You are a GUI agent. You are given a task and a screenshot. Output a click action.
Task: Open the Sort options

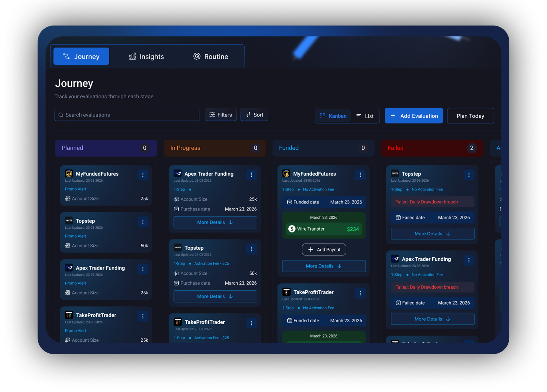click(254, 115)
